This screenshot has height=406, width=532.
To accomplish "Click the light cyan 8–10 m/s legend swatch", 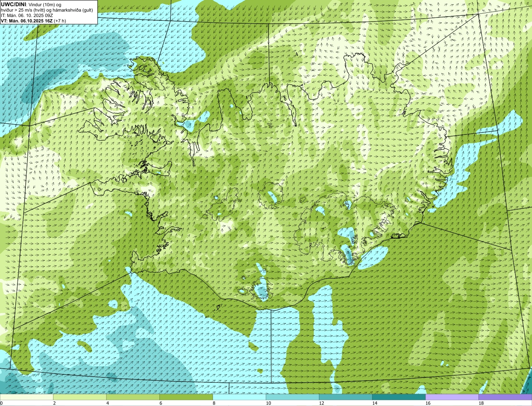I will tap(239, 397).
